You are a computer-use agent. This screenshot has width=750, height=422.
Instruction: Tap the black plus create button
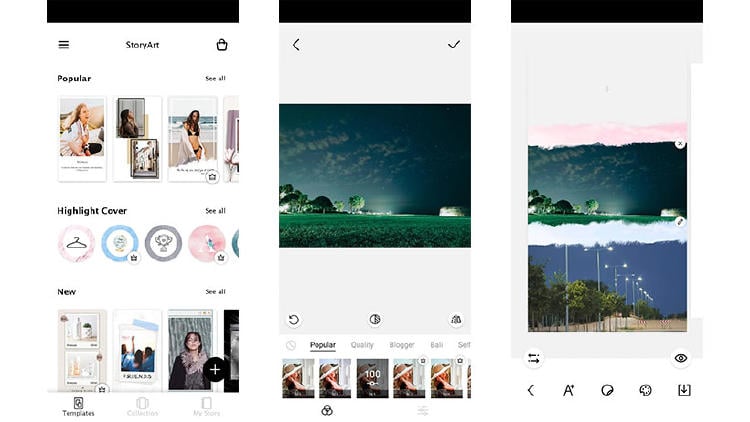[216, 369]
